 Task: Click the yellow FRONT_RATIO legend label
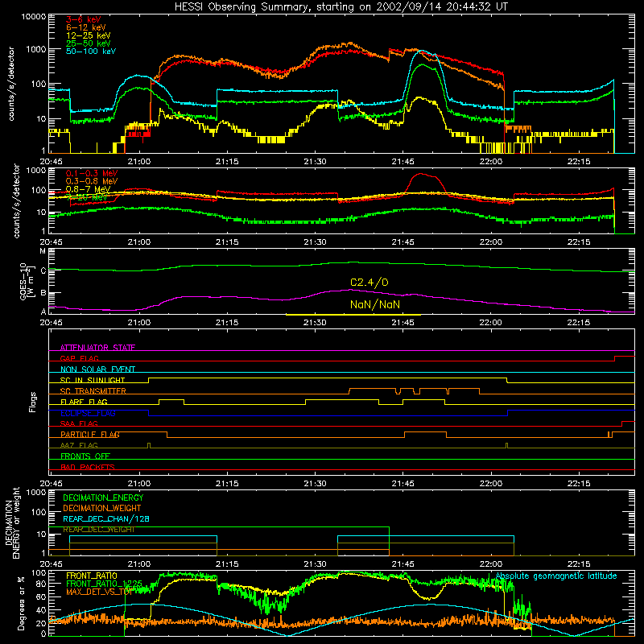[92, 576]
